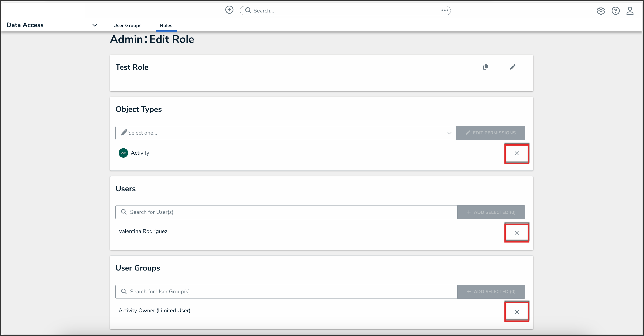Viewport: 644px width, 336px height.
Task: Open the user profile icon
Action: (x=630, y=11)
